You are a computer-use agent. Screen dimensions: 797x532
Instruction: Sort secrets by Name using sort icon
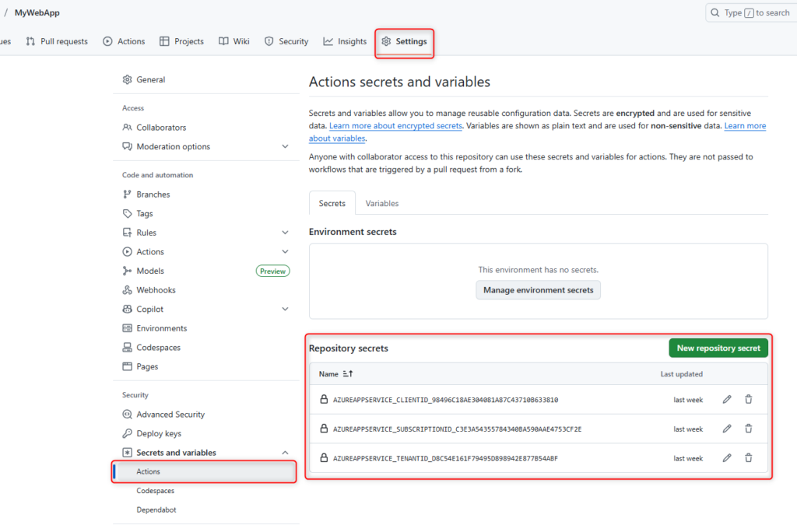pyautogui.click(x=348, y=373)
